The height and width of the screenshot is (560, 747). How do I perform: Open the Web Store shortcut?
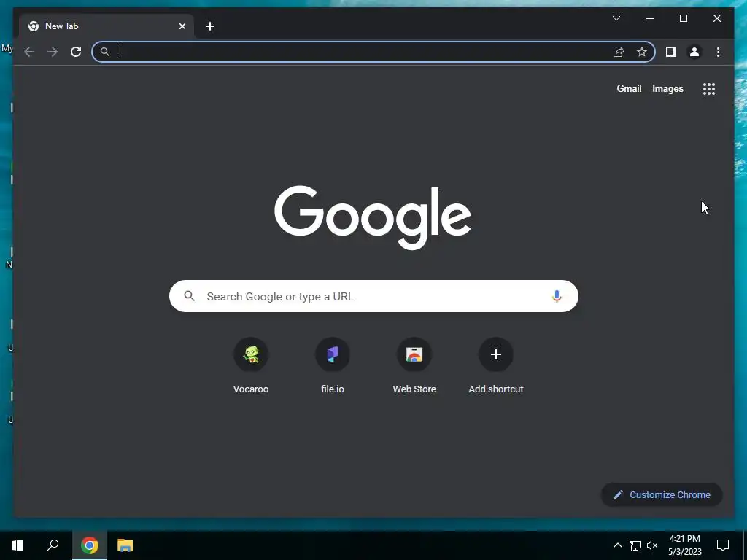coord(414,366)
